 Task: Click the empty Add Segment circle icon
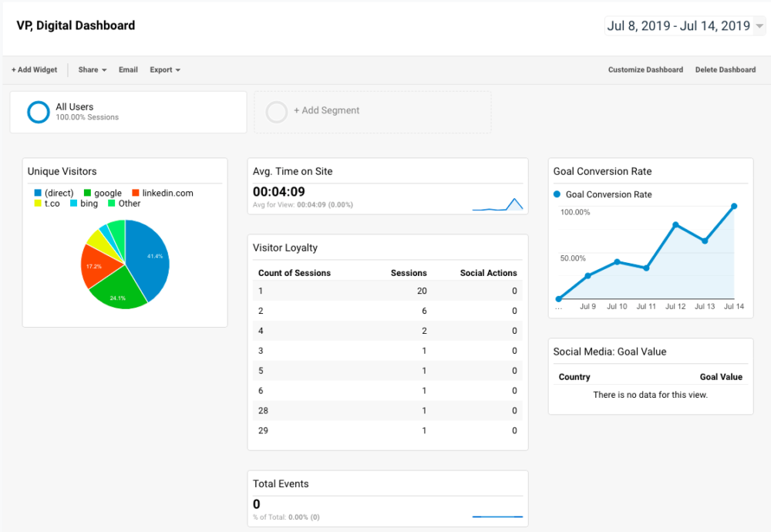pos(277,113)
